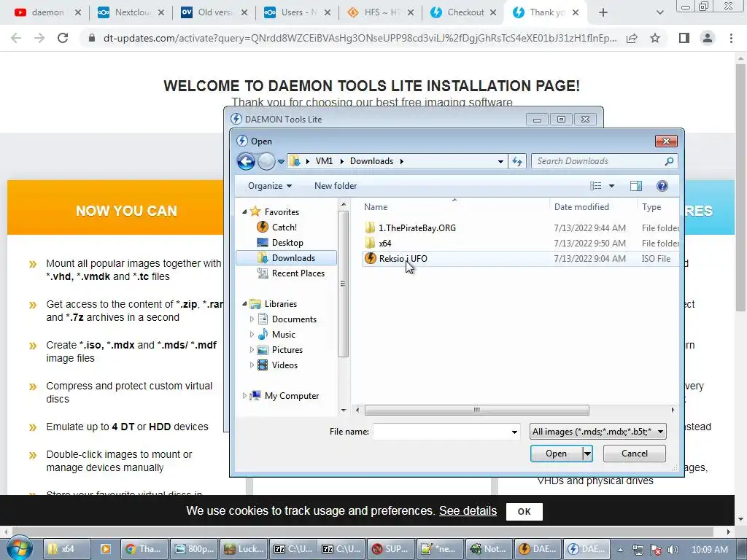Screen dimensions: 747x560
Task: Sort by the Type column header
Action: pyautogui.click(x=651, y=206)
